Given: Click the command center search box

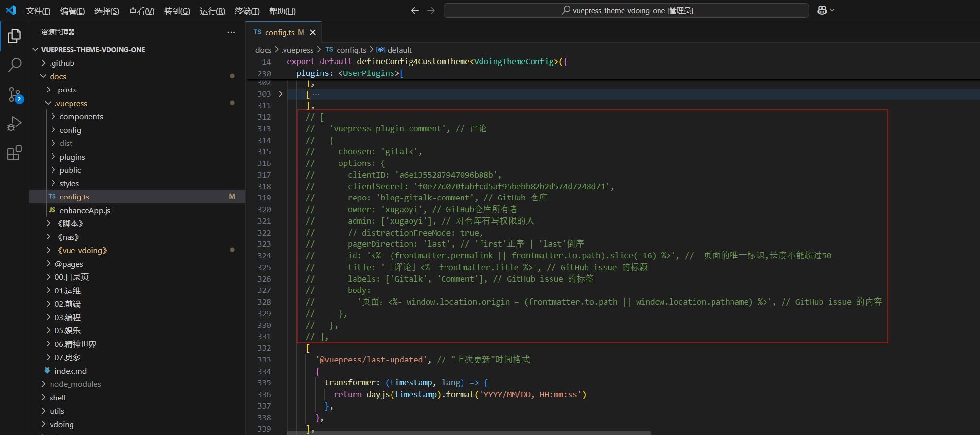Looking at the screenshot, I should [x=626, y=10].
